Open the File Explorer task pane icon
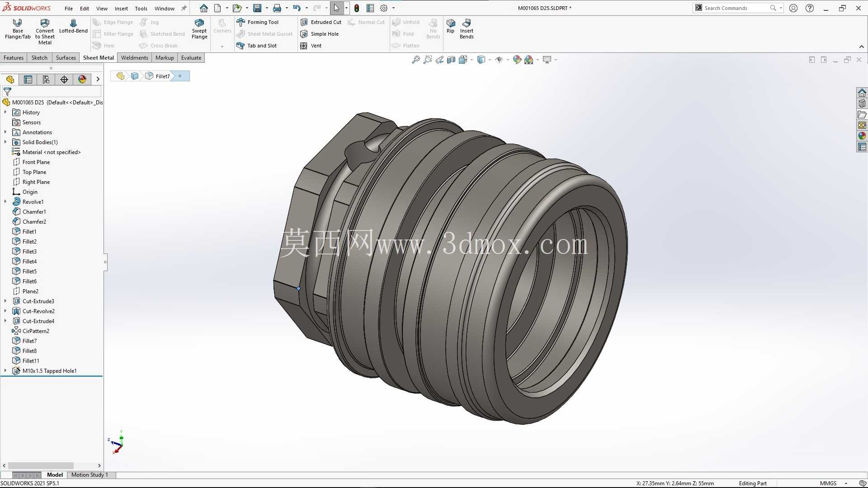Screen dimensions: 868x488 point(862,114)
